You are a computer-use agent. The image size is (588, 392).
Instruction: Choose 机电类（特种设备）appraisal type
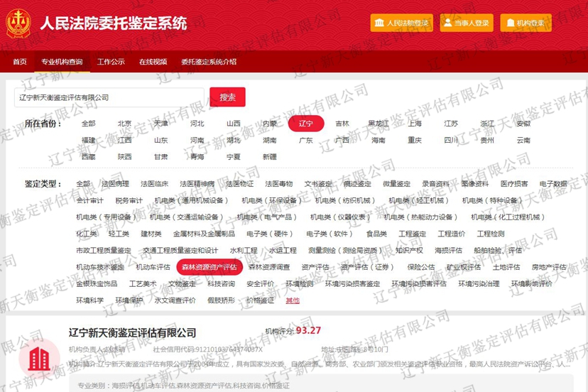click(492, 201)
